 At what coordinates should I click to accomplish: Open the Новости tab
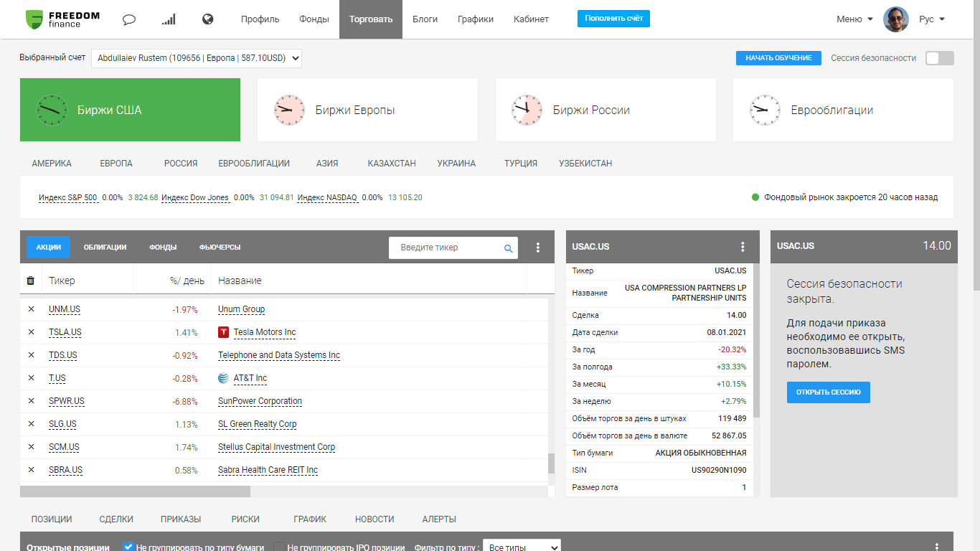point(374,519)
